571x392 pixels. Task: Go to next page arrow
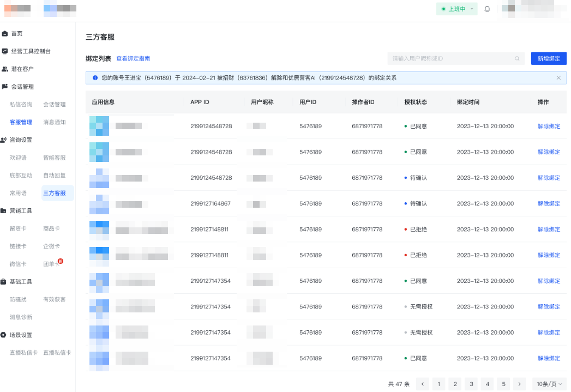coord(520,384)
